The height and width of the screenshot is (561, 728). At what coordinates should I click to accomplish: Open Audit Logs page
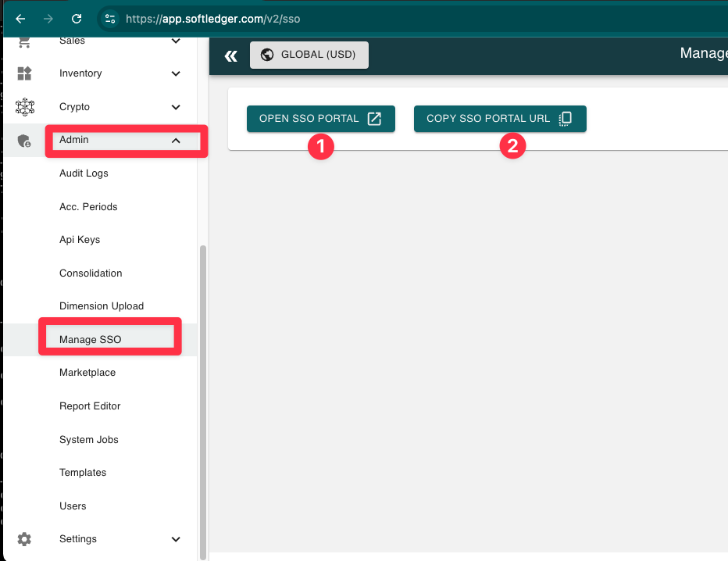click(84, 173)
